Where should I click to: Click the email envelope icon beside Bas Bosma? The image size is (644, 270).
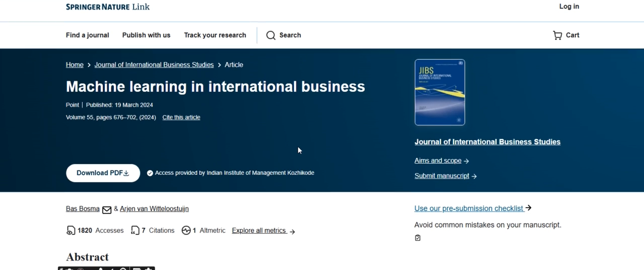pos(107,209)
